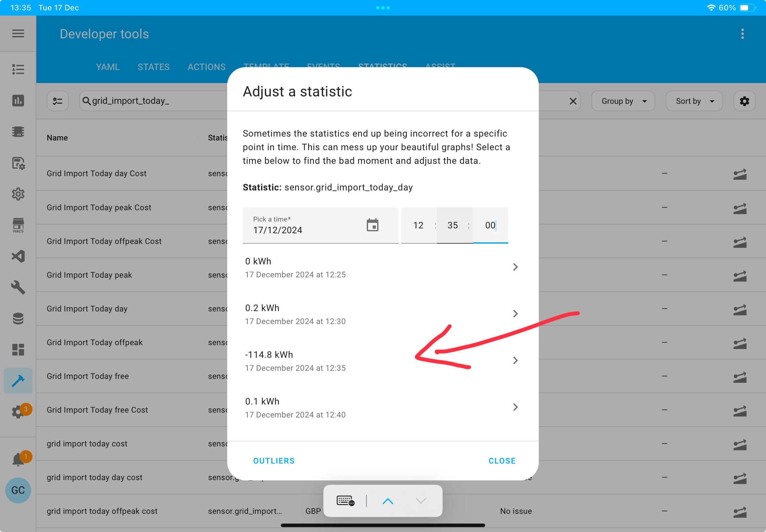Open the Group by dropdown

point(623,101)
